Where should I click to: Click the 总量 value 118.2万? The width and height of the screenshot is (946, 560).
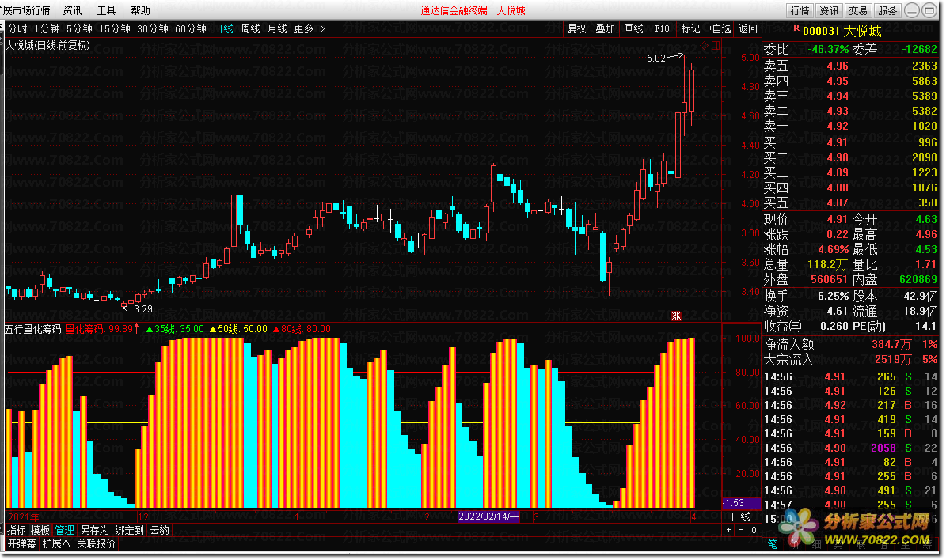click(x=827, y=265)
